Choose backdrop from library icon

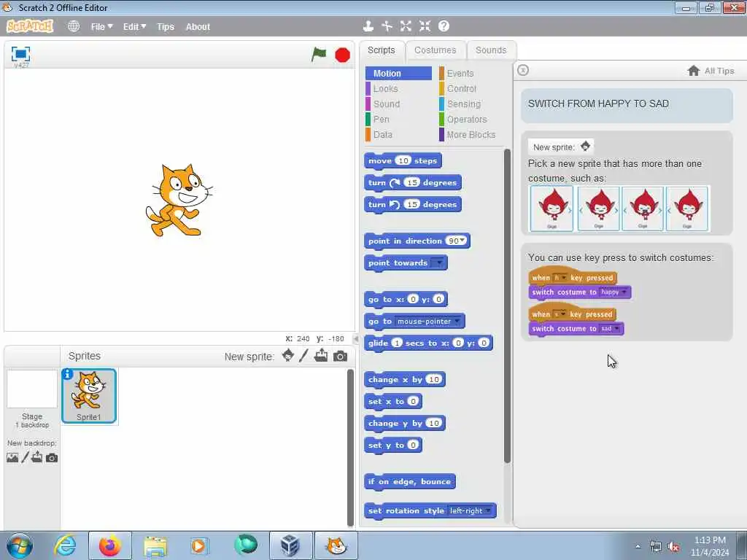(12, 458)
